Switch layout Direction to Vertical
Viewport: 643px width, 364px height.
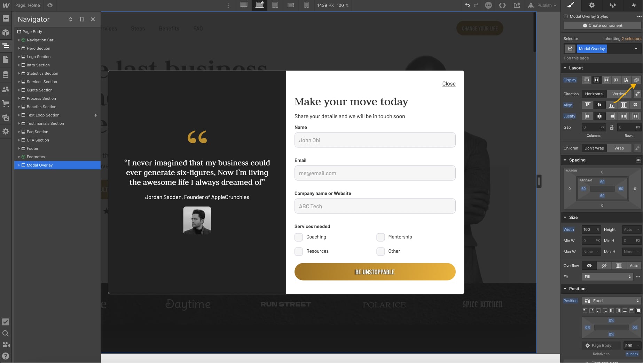[x=619, y=94]
